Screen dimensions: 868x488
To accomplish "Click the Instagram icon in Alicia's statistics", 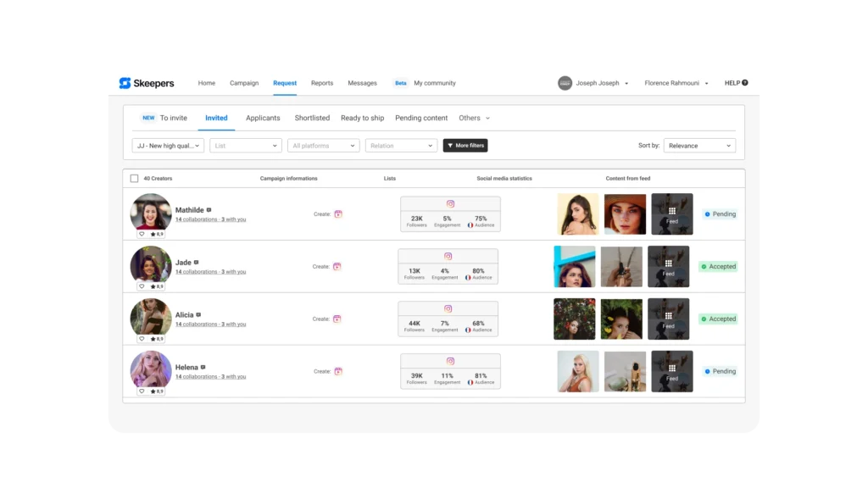I will pos(448,308).
